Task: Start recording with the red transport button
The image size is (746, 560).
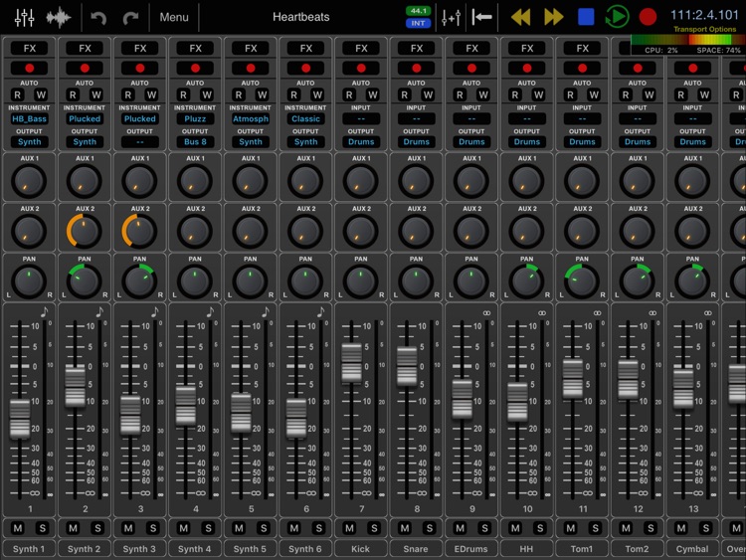Action: pos(648,17)
